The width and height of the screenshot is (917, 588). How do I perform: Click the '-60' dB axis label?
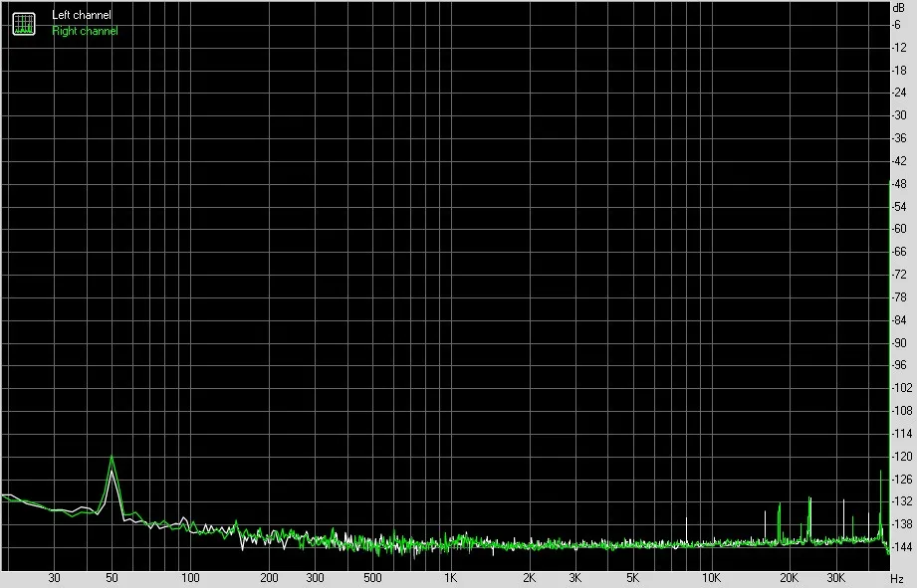[x=899, y=229]
